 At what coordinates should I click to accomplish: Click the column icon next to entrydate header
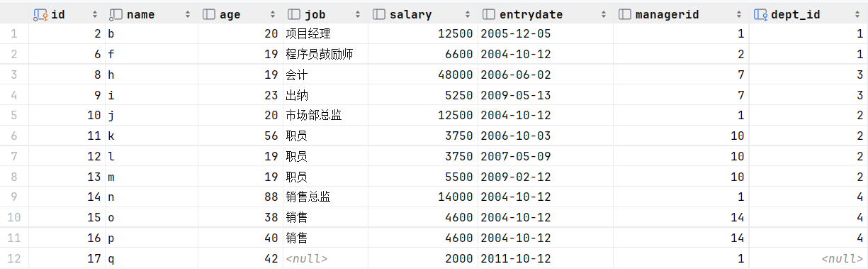click(488, 14)
